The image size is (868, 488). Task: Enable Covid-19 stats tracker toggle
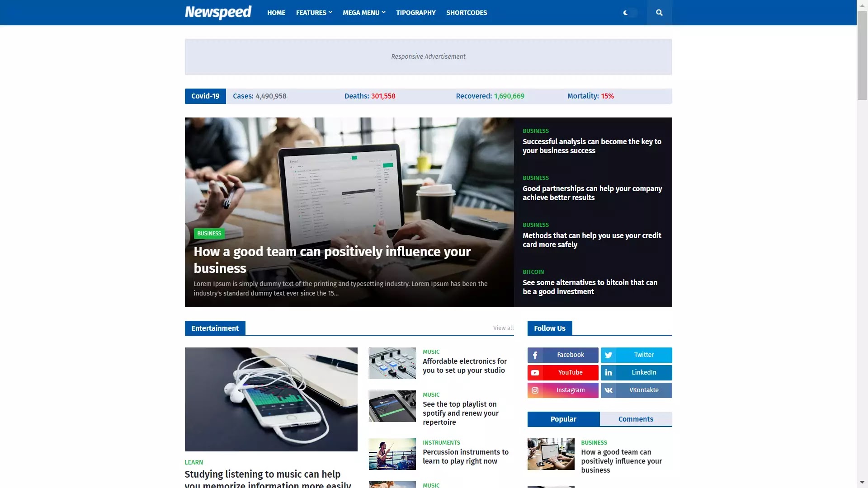[x=205, y=96]
